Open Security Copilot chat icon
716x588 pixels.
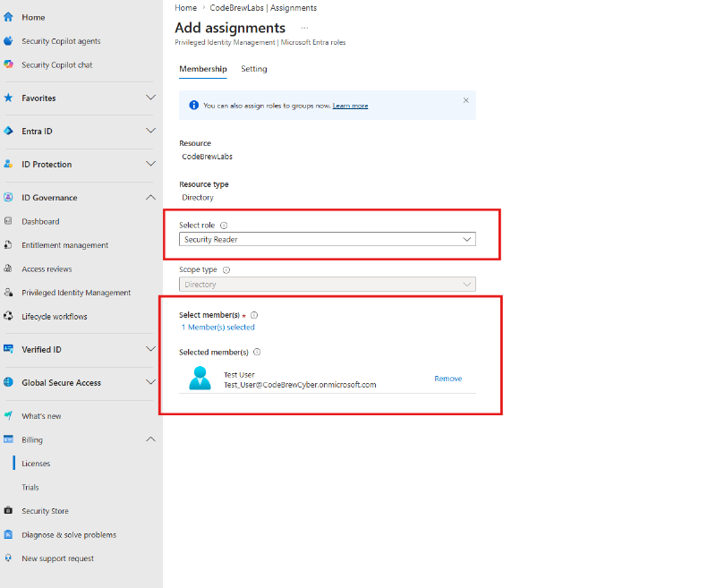[8, 64]
